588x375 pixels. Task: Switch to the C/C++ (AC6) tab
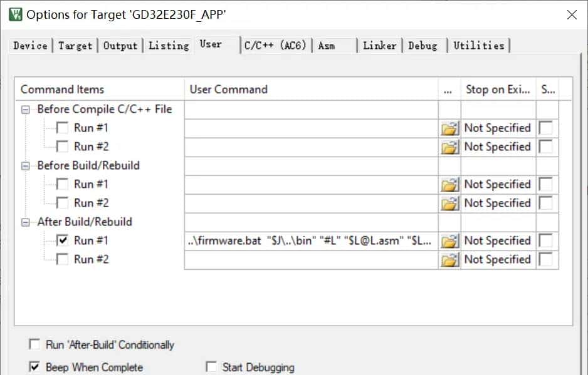275,46
